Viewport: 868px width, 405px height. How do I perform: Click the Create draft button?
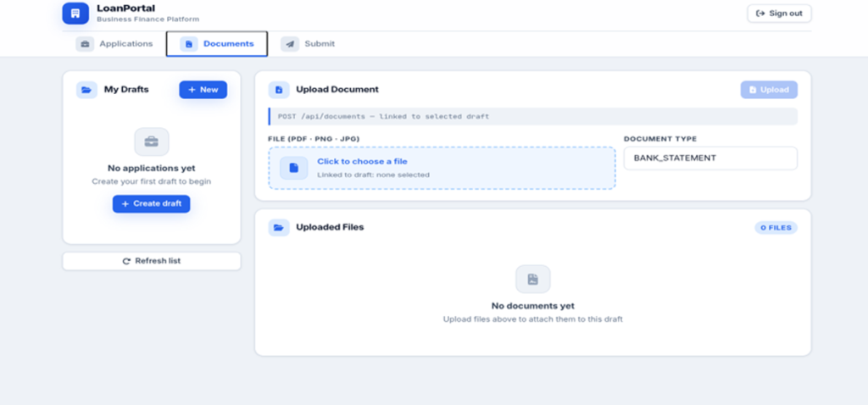[x=151, y=203]
